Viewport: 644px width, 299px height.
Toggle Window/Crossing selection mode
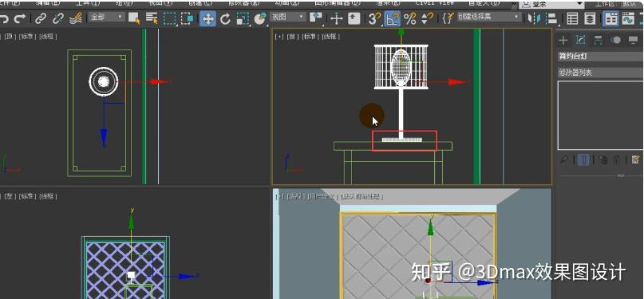tap(188, 18)
